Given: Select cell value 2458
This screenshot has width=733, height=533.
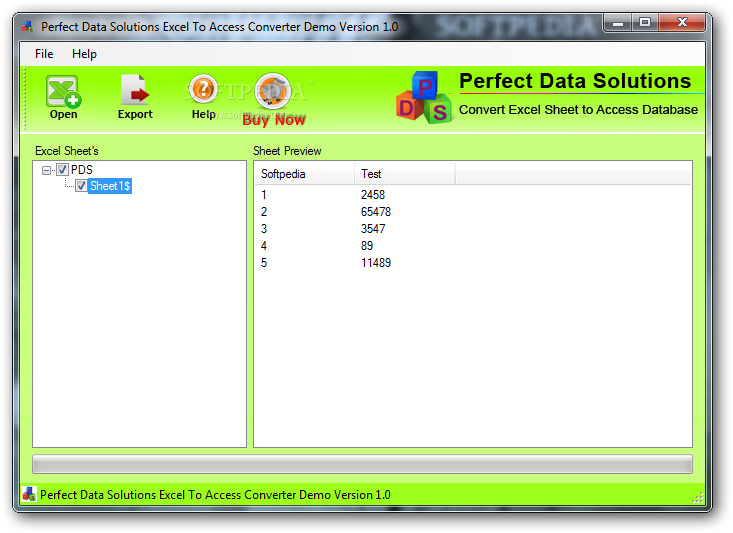Looking at the screenshot, I should [x=373, y=194].
